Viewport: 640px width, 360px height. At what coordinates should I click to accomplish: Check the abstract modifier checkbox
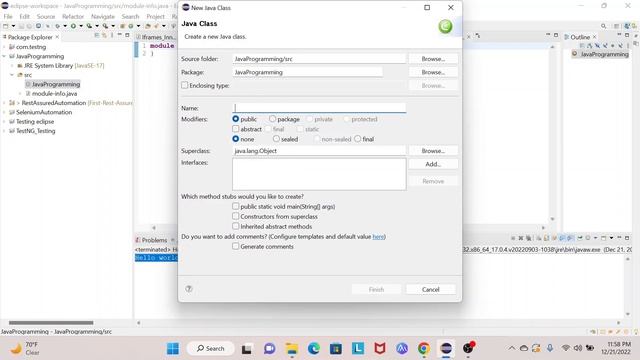[236, 129]
